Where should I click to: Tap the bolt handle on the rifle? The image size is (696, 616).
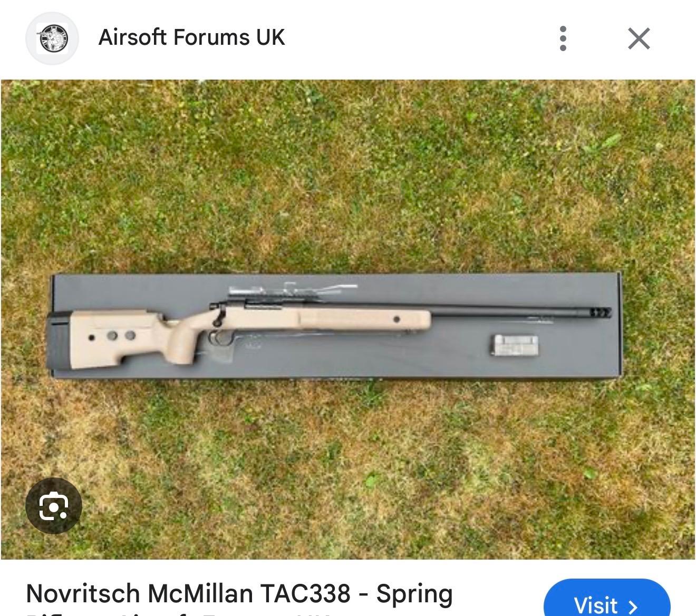(218, 315)
